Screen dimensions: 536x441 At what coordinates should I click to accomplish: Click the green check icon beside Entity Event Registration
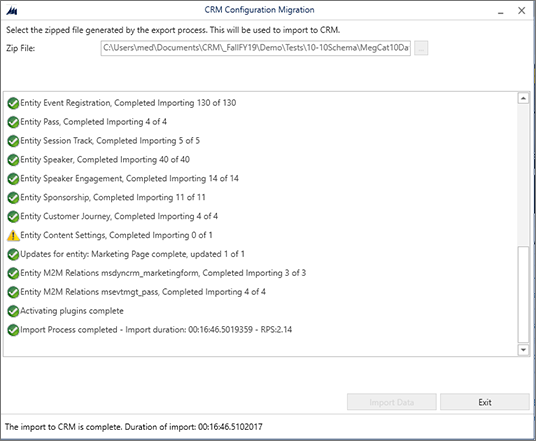point(13,103)
